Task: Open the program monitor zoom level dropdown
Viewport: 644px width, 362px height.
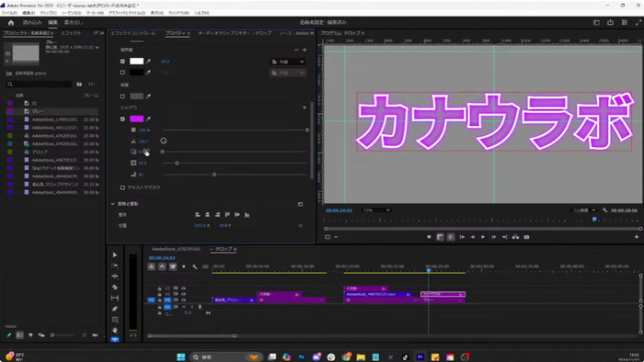Action: pyautogui.click(x=376, y=210)
